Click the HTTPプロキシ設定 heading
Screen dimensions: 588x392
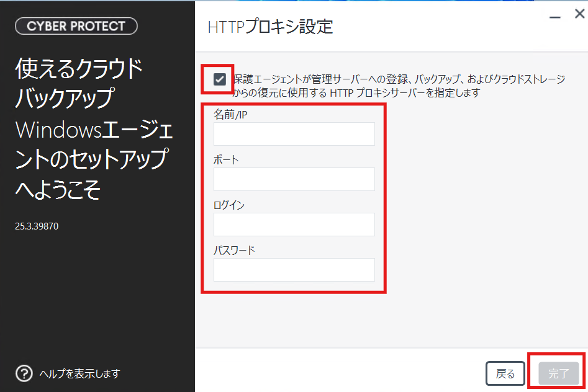click(x=270, y=27)
